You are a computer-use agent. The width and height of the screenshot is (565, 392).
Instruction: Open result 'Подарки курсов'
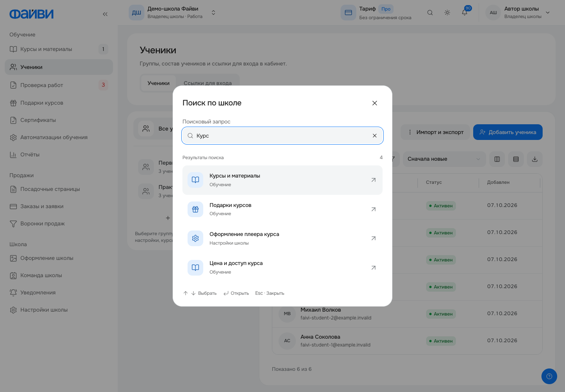click(282, 209)
